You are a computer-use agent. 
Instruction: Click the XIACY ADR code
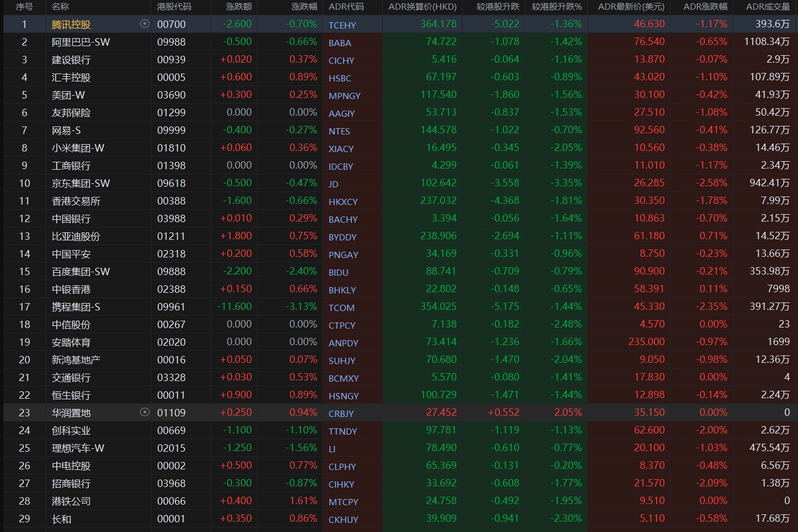tap(341, 149)
